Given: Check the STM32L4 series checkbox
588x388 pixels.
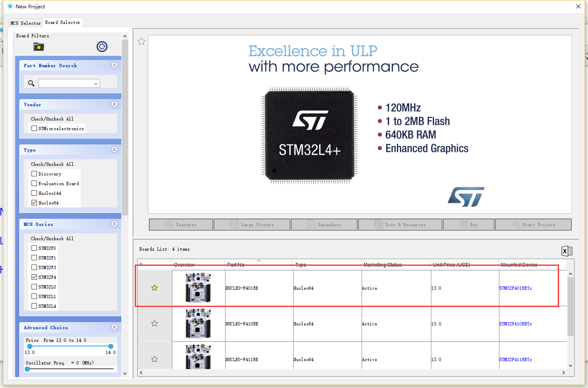Looking at the screenshot, I should tap(34, 306).
